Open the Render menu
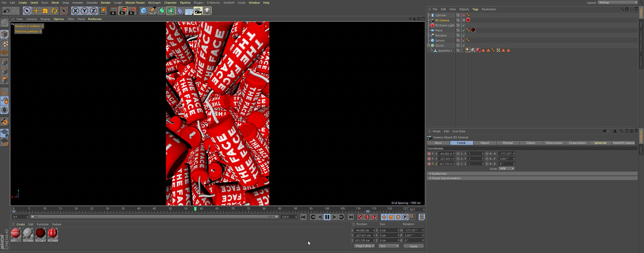 click(106, 3)
